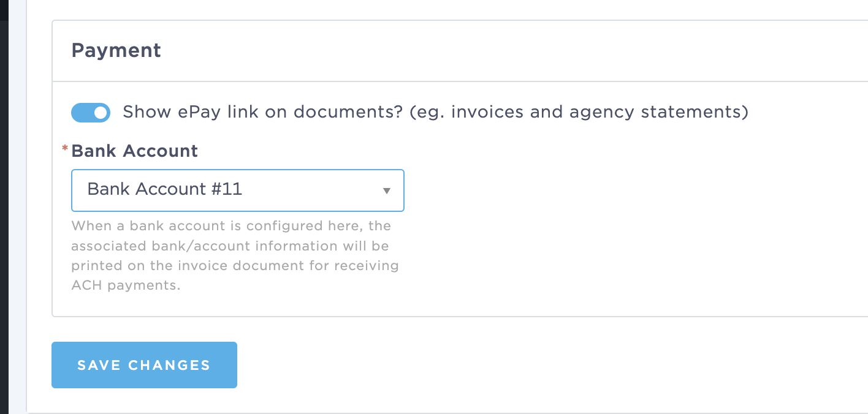Click the dark sidebar strip at left edge
The width and height of the screenshot is (868, 414).
[x=4, y=207]
